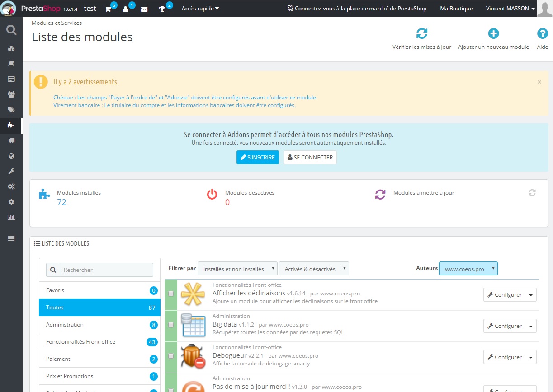Click the Big data module logo
This screenshot has height=392, width=553.
tap(193, 326)
